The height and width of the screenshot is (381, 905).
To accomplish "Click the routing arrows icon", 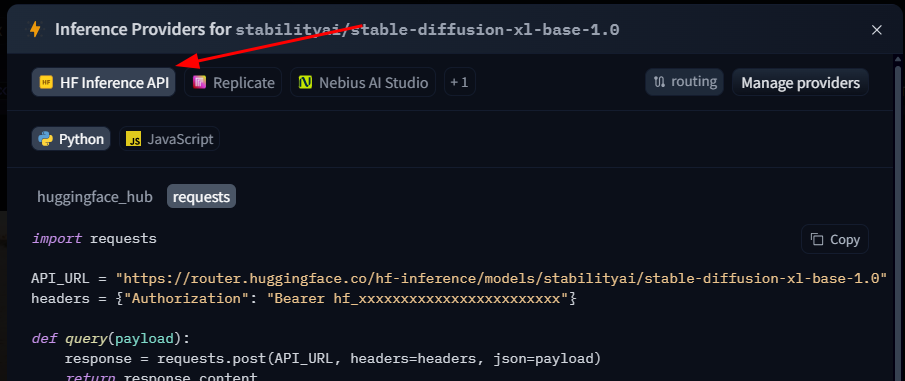I will [x=660, y=82].
